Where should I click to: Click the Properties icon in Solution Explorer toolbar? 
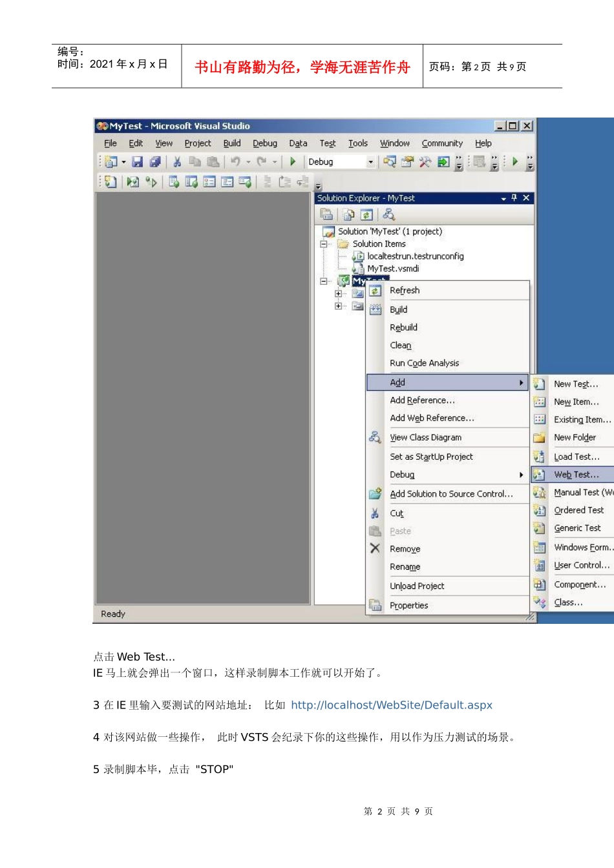pos(326,214)
